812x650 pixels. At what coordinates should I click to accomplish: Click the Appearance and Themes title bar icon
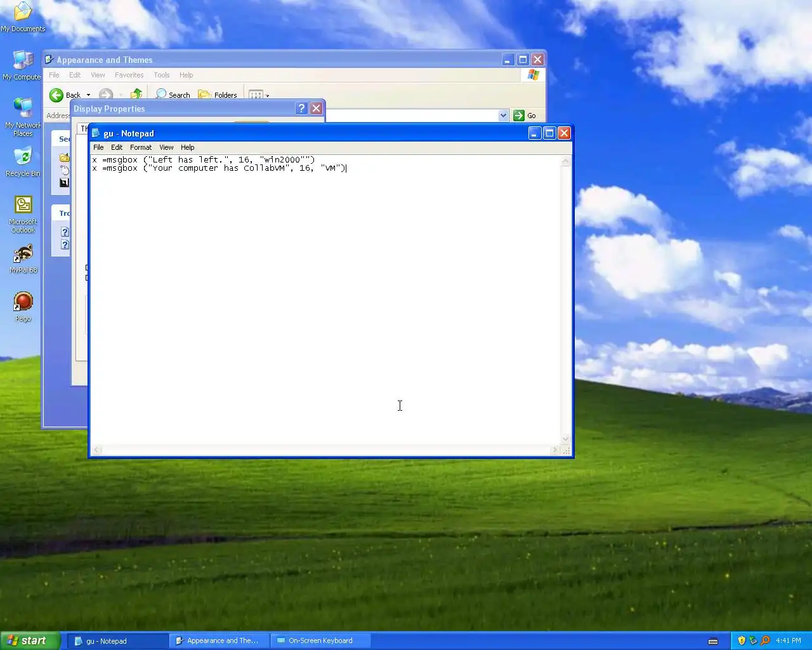[49, 60]
